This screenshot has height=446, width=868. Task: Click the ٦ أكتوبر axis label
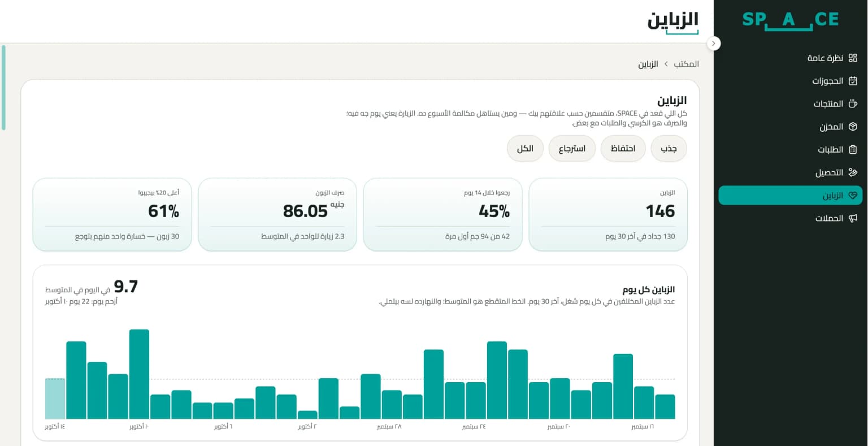click(223, 426)
